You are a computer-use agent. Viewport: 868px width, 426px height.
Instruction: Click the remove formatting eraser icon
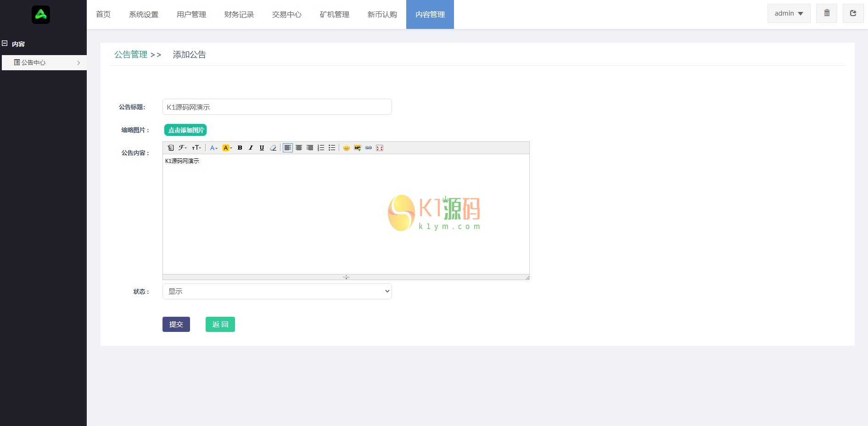273,148
